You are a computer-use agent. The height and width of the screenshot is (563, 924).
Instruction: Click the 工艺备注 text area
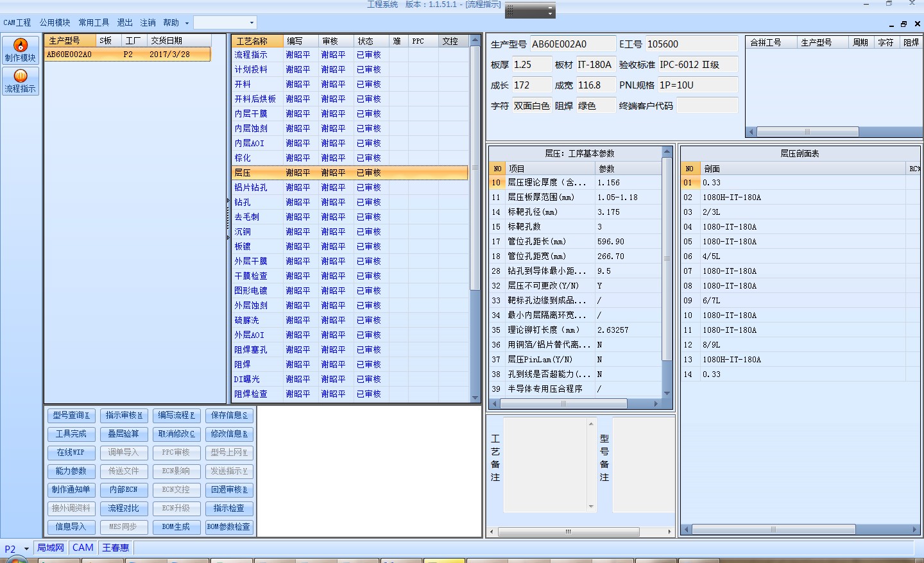point(550,465)
